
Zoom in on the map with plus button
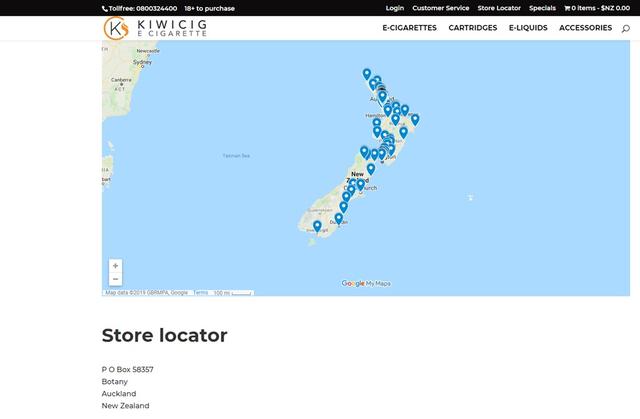coord(116,266)
